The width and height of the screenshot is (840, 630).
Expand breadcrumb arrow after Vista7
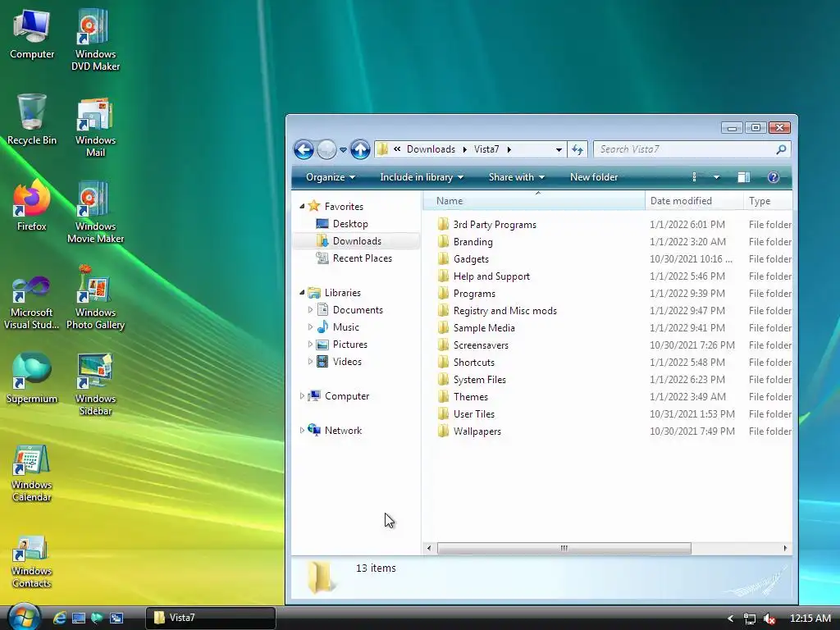[x=509, y=149]
